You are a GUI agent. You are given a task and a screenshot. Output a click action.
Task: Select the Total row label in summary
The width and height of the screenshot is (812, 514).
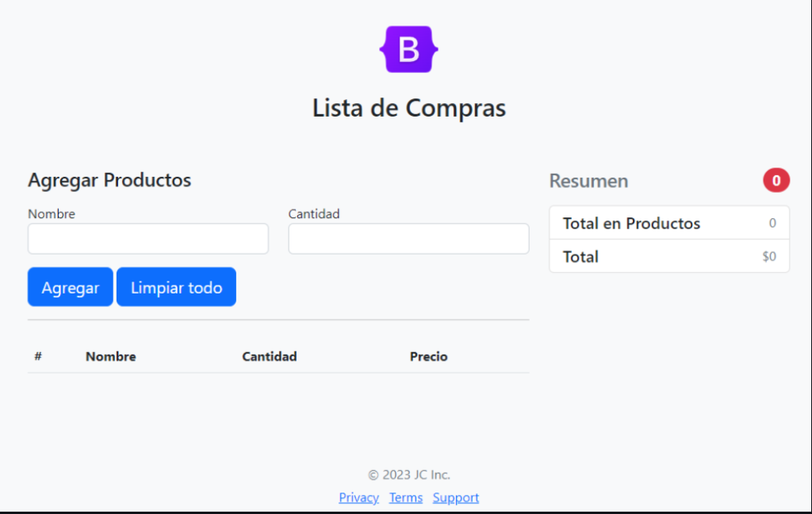[x=581, y=257]
